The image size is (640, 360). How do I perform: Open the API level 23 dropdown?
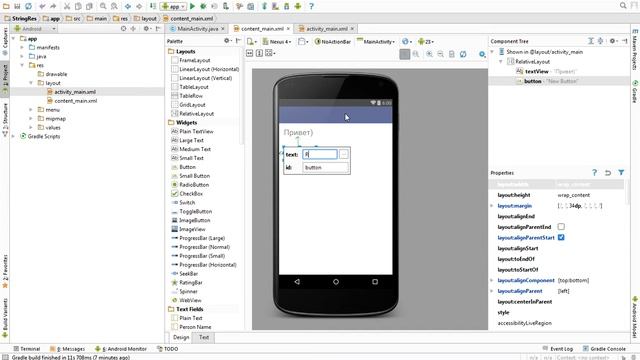(426, 42)
